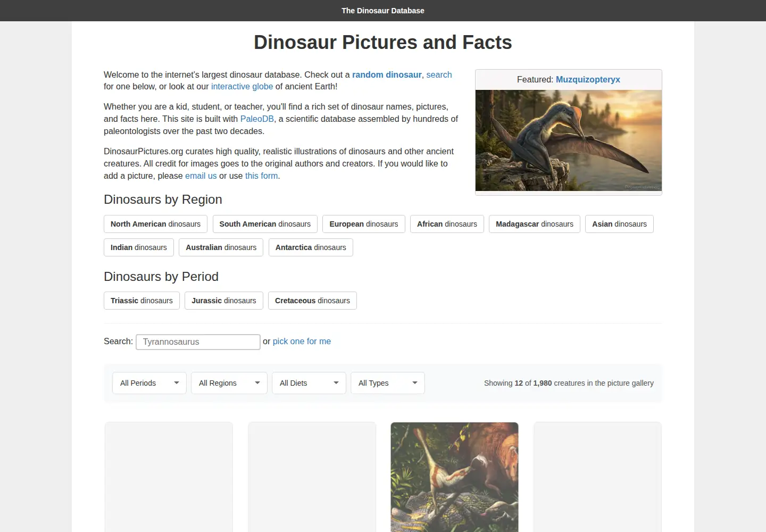Viewport: 766px width, 532px height.
Task: Visit the PaleoDB link
Action: 257,119
